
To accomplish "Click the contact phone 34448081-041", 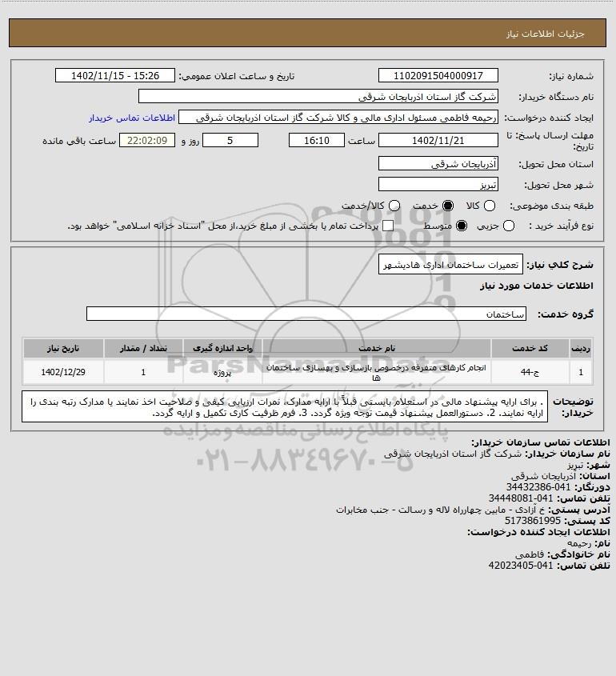I will (521, 498).
